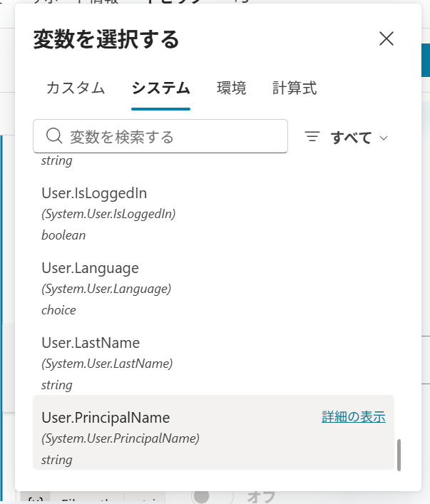Viewport: 430px width, 504px height.
Task: Open the すべて filter dropdown
Action: click(351, 138)
